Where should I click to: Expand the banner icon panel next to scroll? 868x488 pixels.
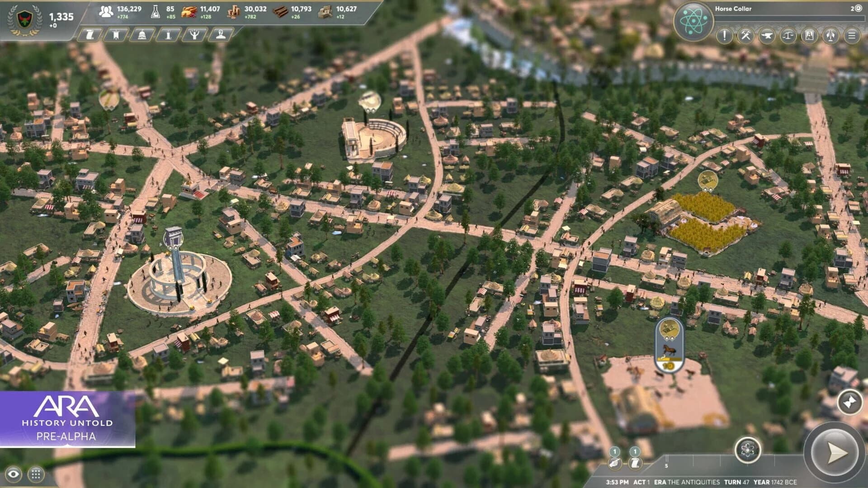point(116,35)
